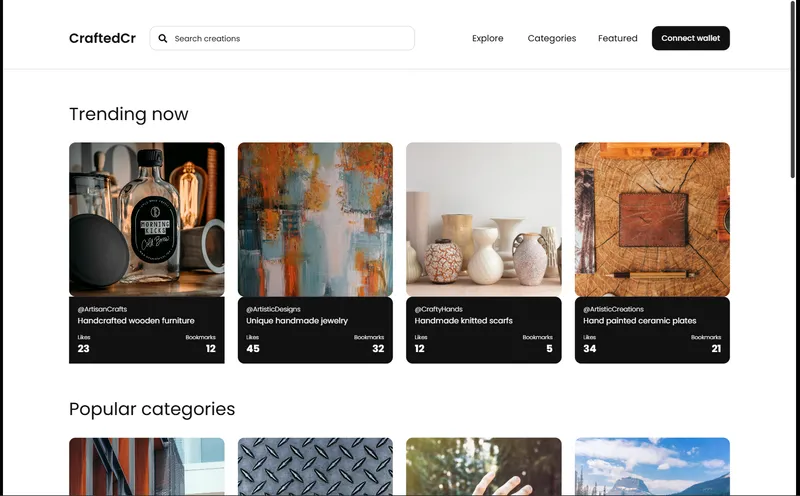Click the 5 bookmarks count
This screenshot has width=800, height=496.
[x=549, y=349]
